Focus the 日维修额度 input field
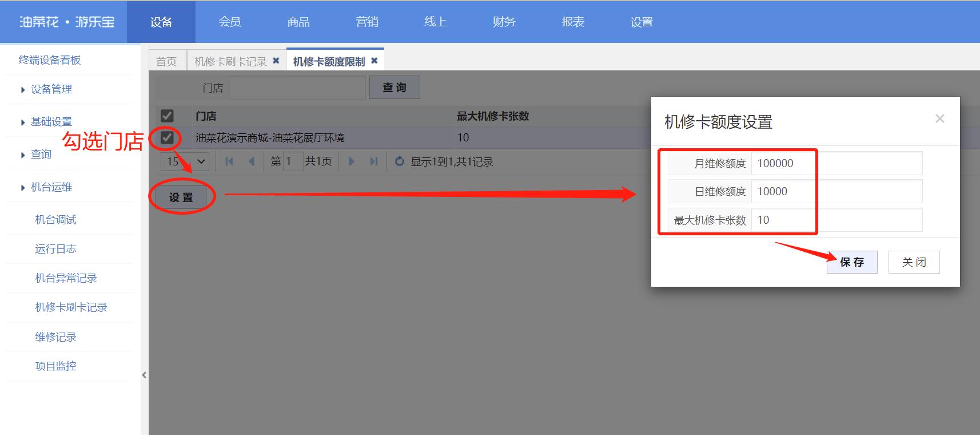 coord(836,191)
